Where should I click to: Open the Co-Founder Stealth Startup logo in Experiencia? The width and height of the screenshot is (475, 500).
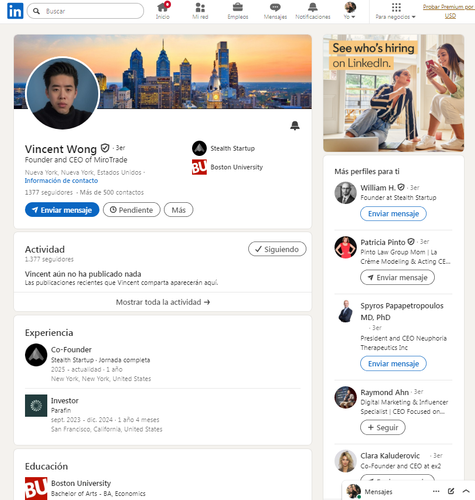[36, 355]
